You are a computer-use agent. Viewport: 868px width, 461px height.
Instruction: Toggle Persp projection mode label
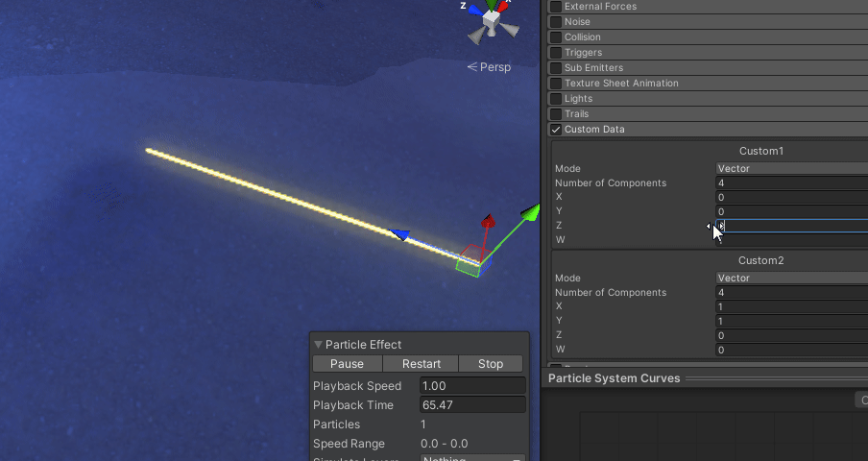pyautogui.click(x=490, y=67)
